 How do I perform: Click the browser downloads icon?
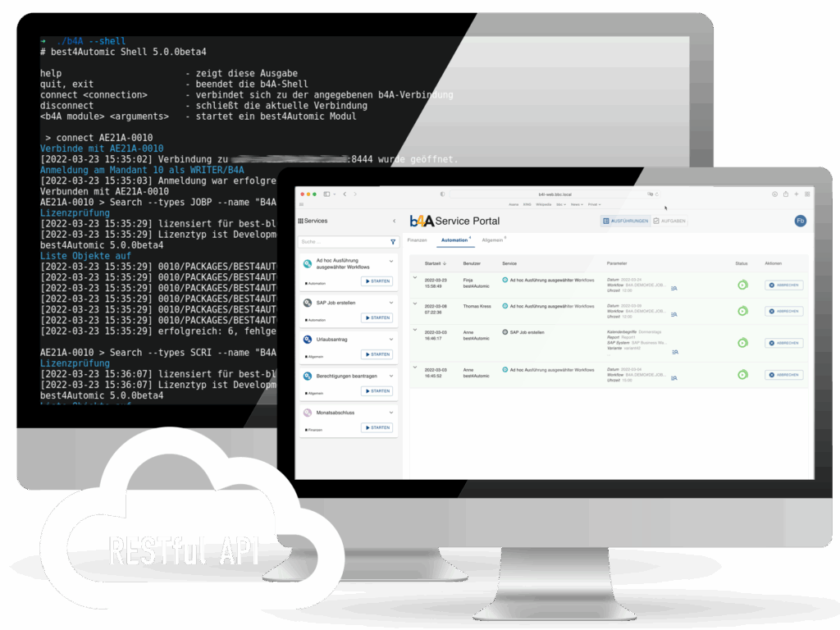(x=774, y=194)
